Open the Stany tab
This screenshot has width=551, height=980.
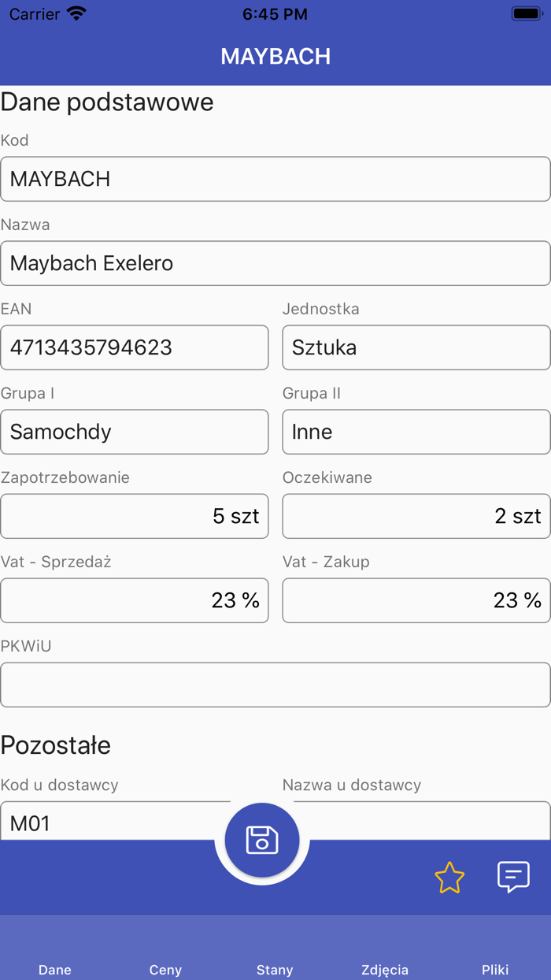[x=275, y=969]
